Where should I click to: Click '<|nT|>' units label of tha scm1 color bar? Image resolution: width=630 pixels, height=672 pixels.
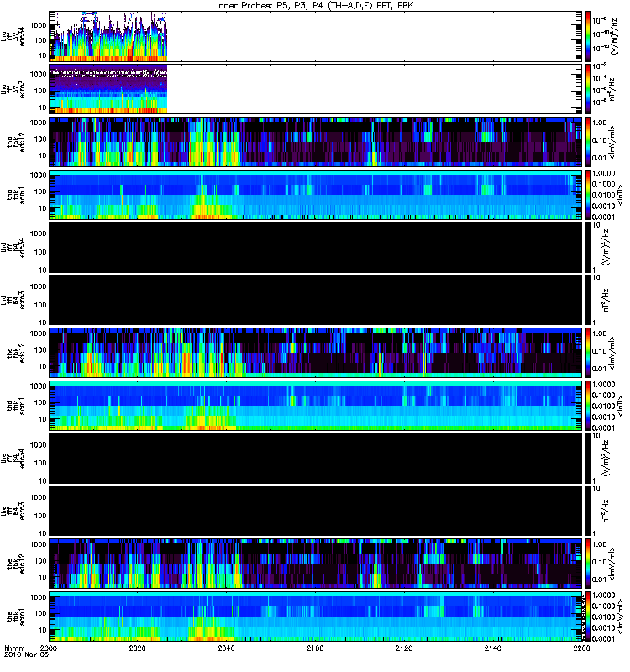[x=620, y=195]
